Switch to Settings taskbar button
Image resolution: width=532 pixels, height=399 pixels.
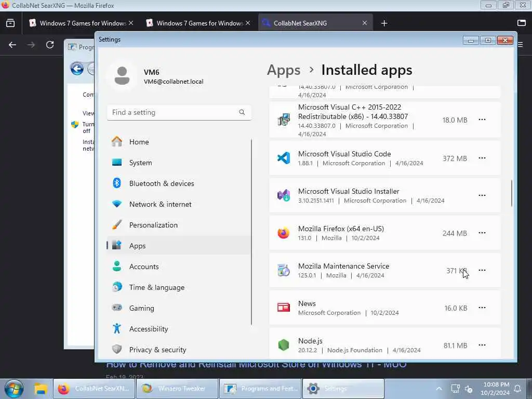(x=343, y=389)
